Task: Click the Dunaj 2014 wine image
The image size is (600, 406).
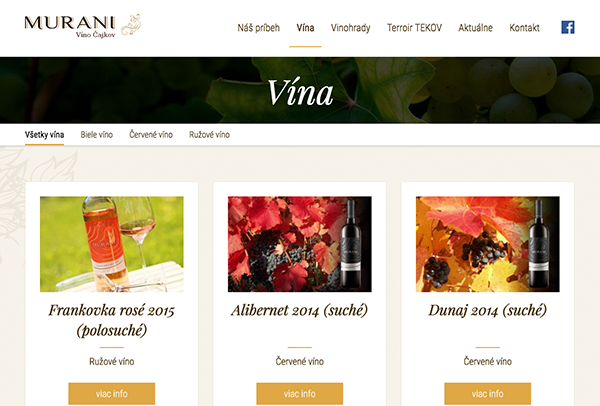Action: click(488, 244)
